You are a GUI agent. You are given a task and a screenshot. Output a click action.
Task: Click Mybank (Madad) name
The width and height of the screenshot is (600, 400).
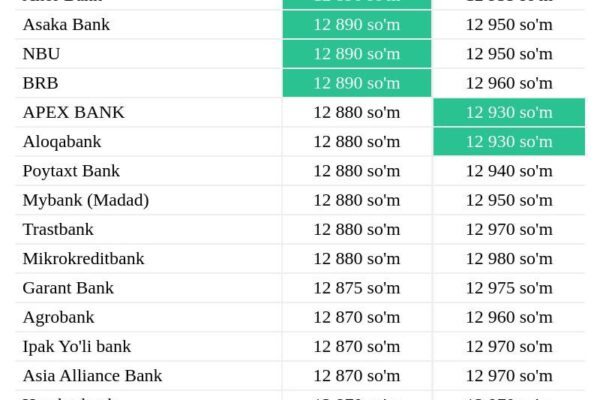(86, 200)
